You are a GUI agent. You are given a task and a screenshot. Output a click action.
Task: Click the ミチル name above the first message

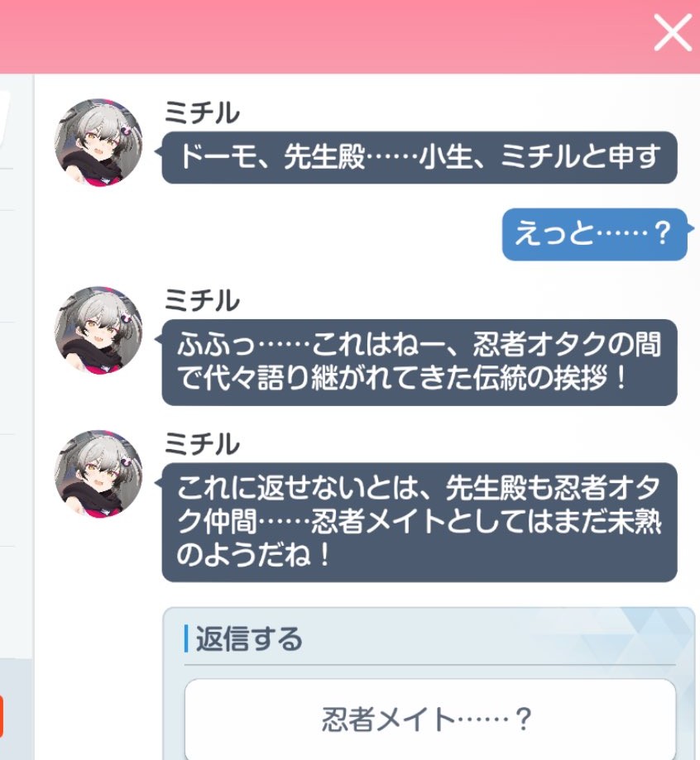pyautogui.click(x=202, y=112)
